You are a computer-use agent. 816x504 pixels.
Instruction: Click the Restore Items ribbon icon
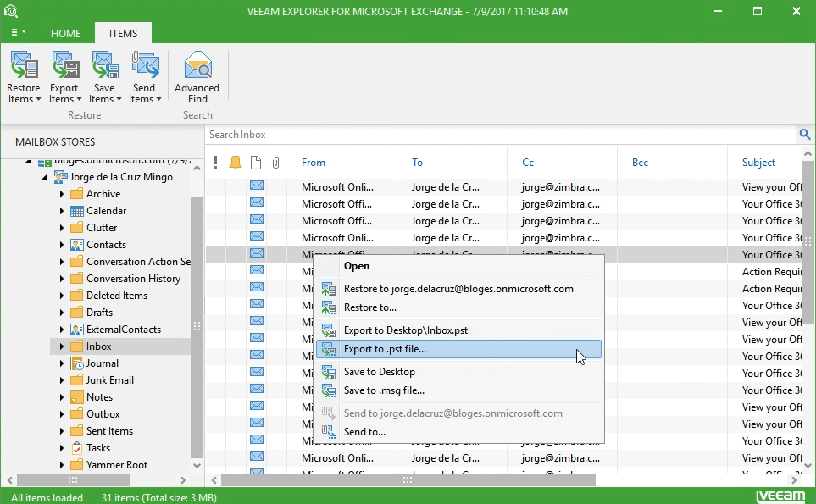[x=24, y=64]
